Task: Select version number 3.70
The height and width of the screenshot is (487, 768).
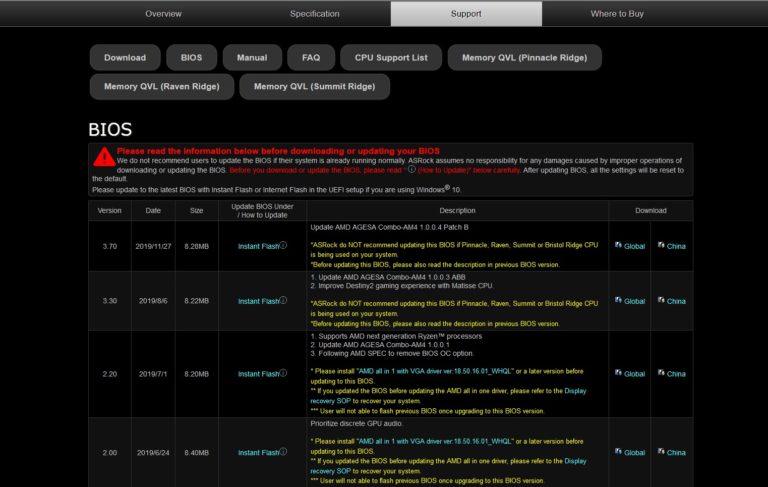Action: (x=110, y=246)
